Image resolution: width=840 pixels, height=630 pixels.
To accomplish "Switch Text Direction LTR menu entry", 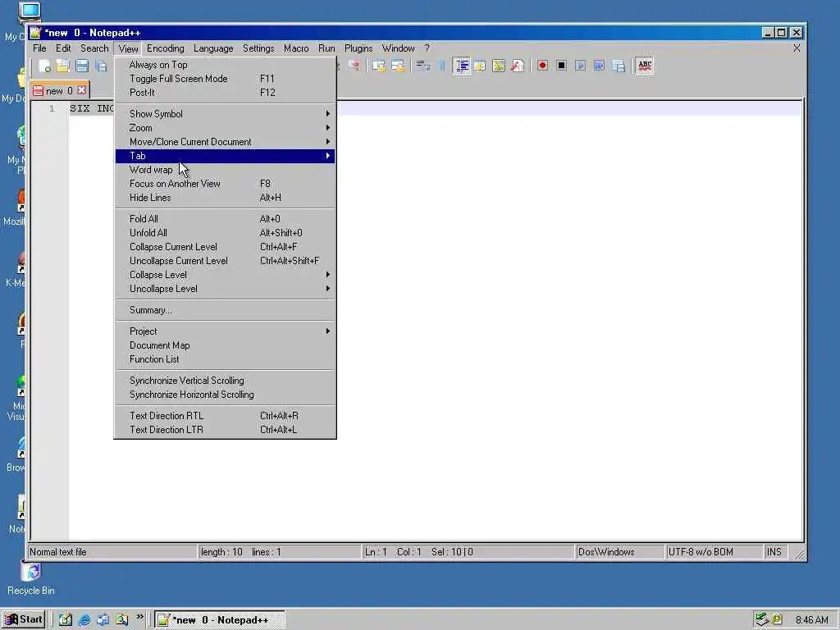I will [x=226, y=430].
